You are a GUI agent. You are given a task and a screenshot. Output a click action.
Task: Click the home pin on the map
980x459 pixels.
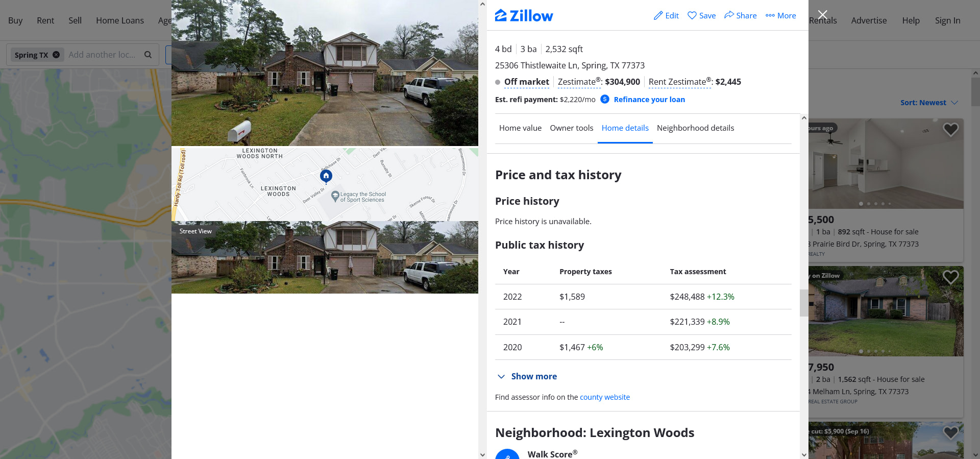[326, 176]
